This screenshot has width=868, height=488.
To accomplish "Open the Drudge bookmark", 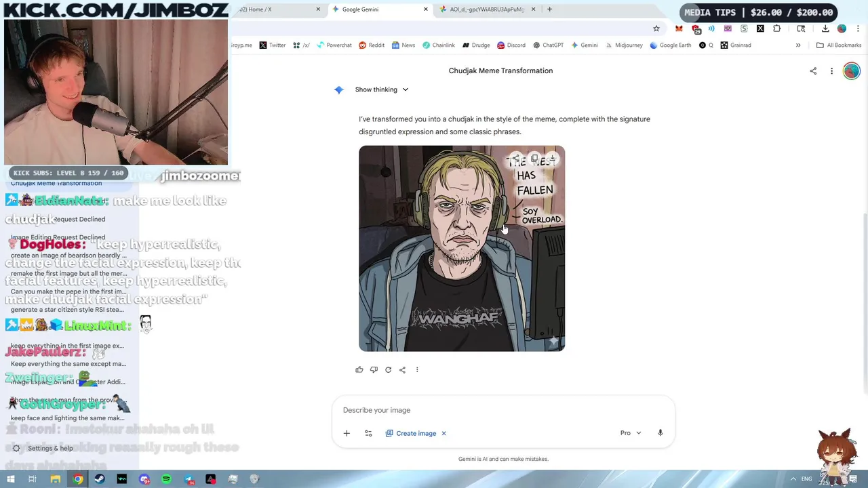I will tap(476, 45).
